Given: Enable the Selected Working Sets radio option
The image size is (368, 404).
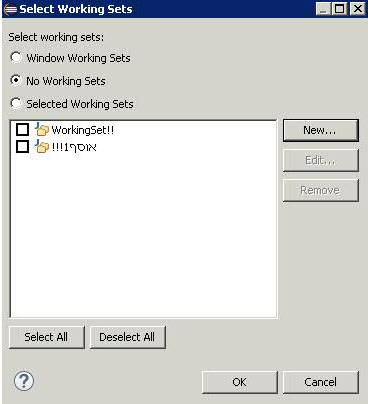Looking at the screenshot, I should pyautogui.click(x=16, y=103).
